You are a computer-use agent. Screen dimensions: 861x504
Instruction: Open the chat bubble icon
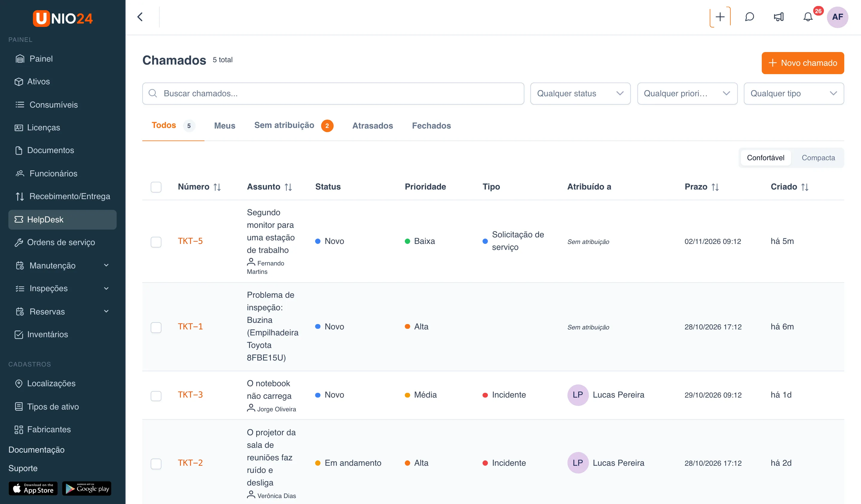coord(749,17)
